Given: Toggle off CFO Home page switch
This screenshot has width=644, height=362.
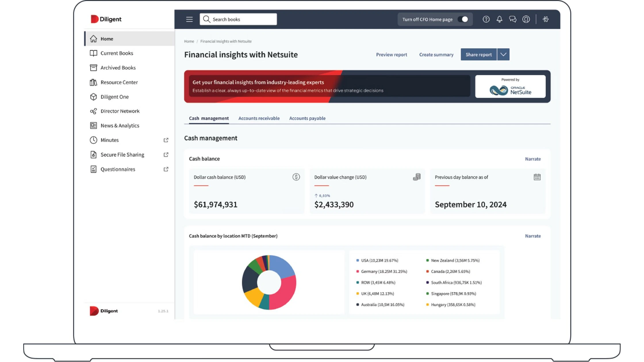Looking at the screenshot, I should tap(463, 19).
